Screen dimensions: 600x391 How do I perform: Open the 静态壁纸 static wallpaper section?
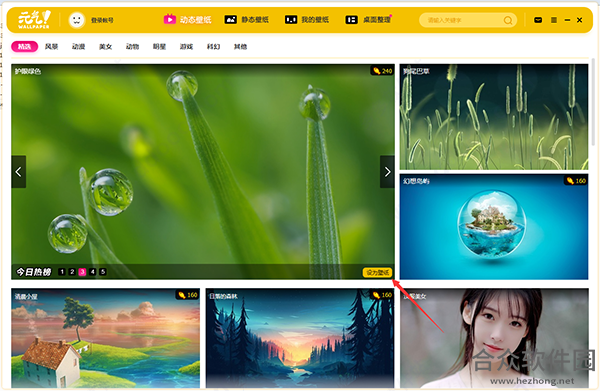tap(246, 20)
